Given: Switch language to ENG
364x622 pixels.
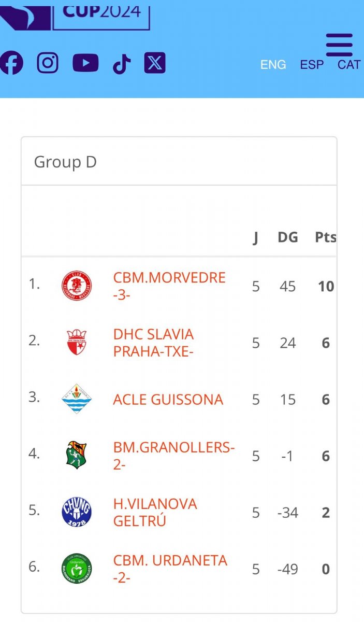Looking at the screenshot, I should pos(273,65).
